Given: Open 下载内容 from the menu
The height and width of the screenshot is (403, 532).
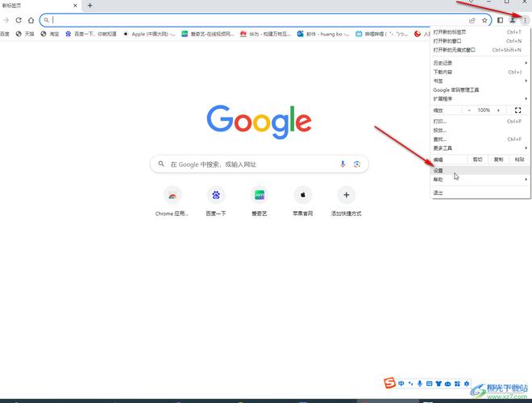Looking at the screenshot, I should [480, 72].
